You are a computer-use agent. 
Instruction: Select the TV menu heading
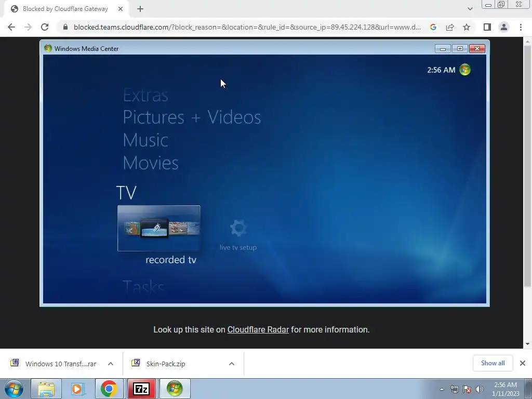point(126,192)
